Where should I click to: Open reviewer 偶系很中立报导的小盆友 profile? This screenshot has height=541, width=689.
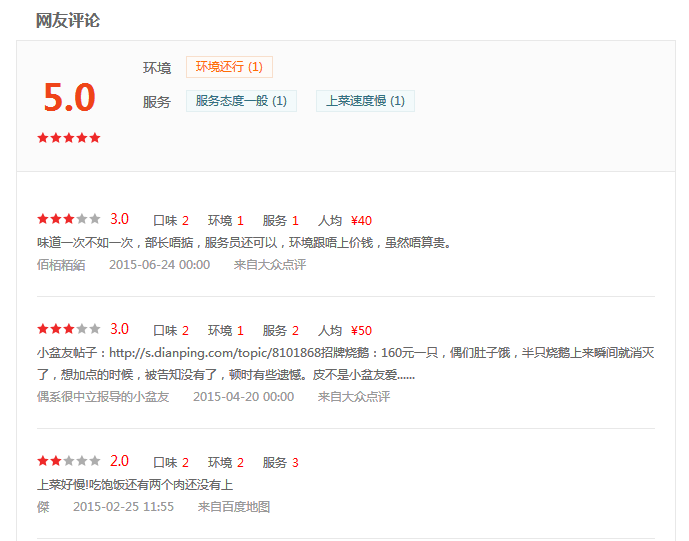click(x=103, y=397)
